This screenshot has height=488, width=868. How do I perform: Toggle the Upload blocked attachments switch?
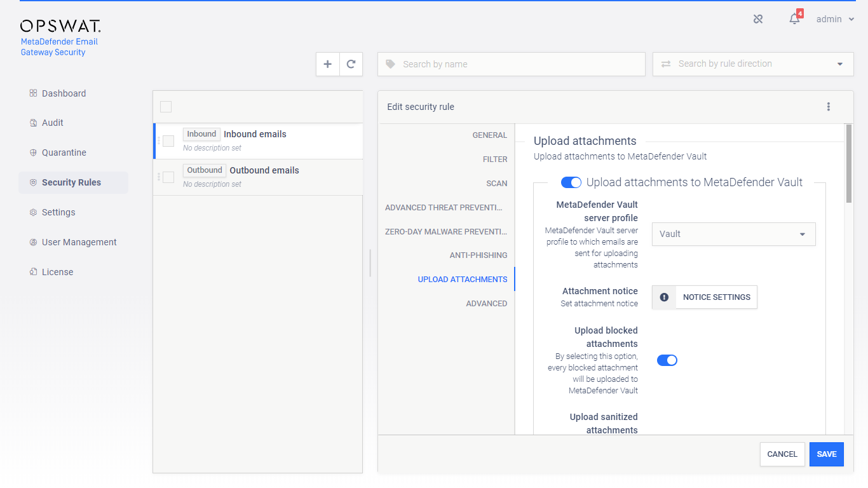[667, 360]
